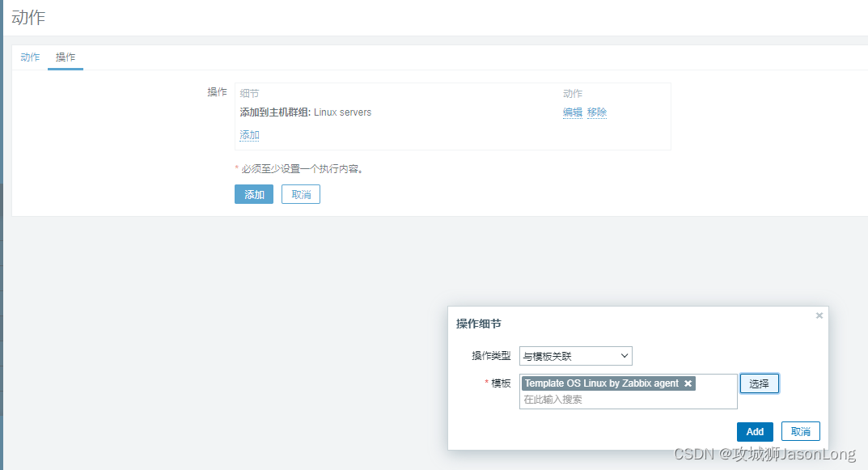The height and width of the screenshot is (470, 868).
Task: Click the blue 添加 button
Action: [x=254, y=194]
